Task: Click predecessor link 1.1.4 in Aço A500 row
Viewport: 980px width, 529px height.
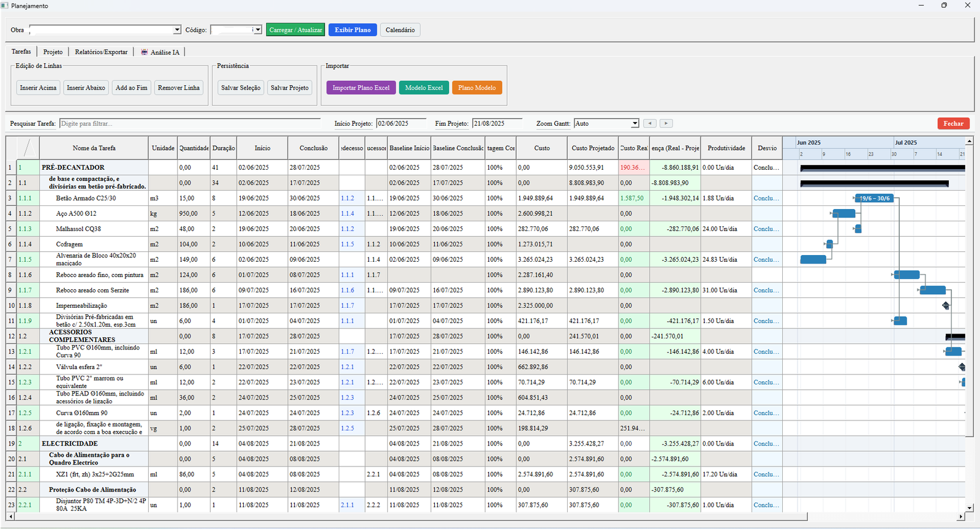Action: coord(347,213)
